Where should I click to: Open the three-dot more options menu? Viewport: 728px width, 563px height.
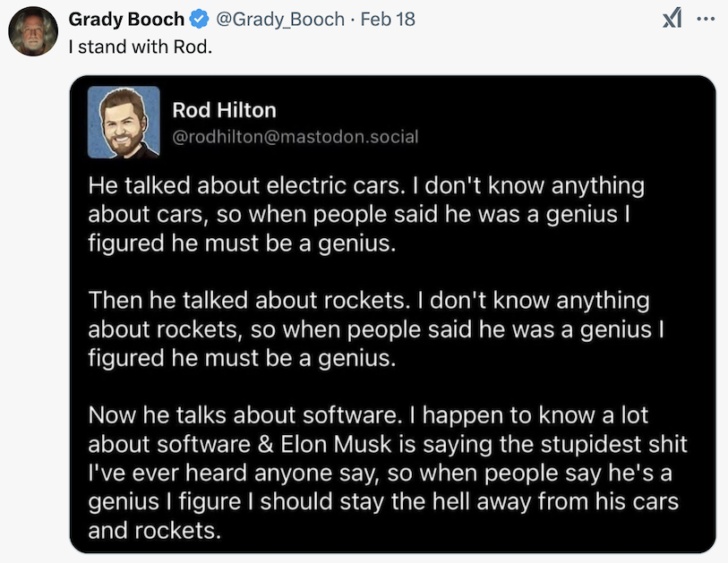(707, 19)
